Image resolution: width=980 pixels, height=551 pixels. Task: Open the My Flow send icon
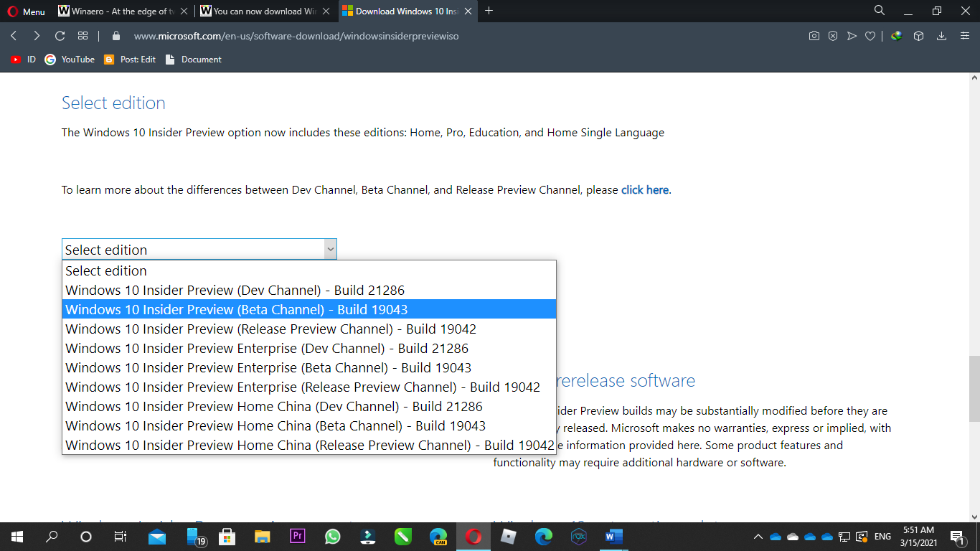852,36
